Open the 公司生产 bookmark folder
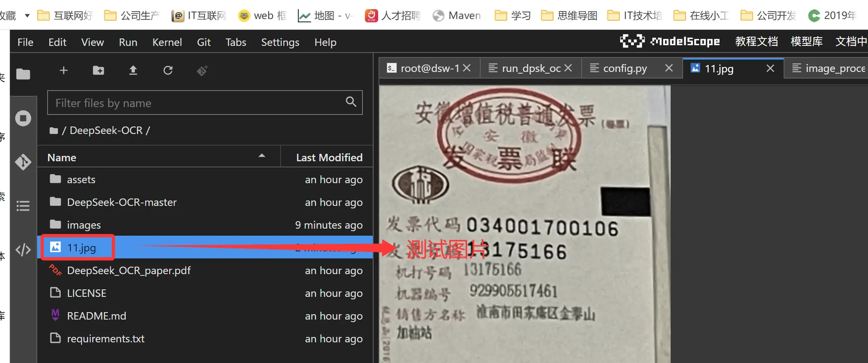868x363 pixels. (x=132, y=16)
